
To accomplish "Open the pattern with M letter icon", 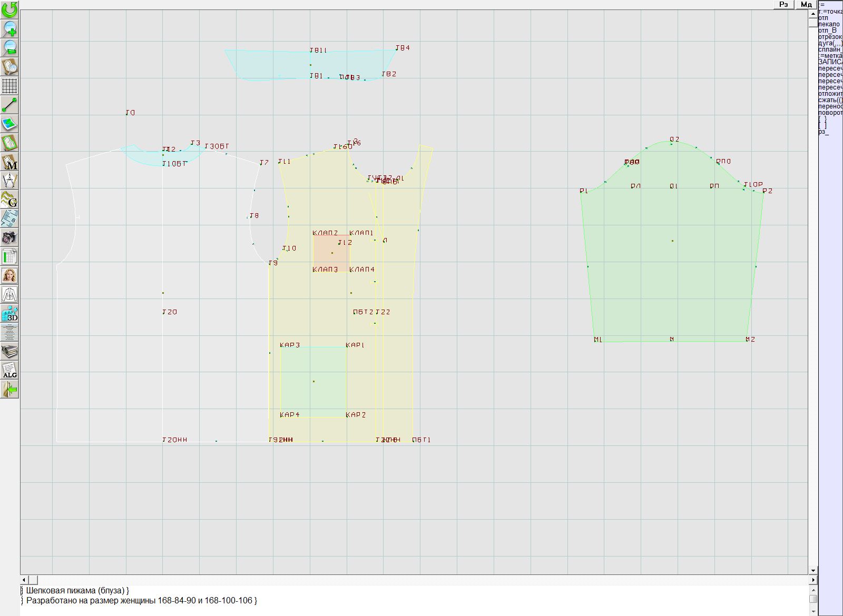I will (9, 162).
